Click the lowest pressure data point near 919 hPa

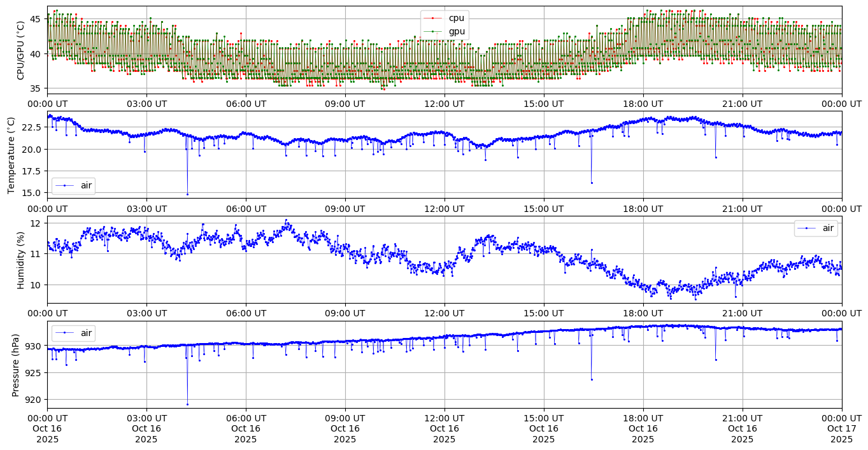187,404
